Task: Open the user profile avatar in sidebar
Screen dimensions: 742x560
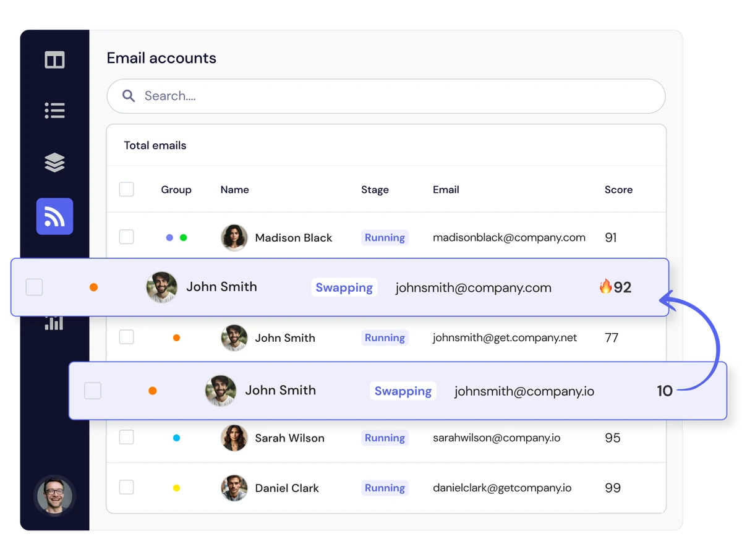Action: pyautogui.click(x=54, y=496)
